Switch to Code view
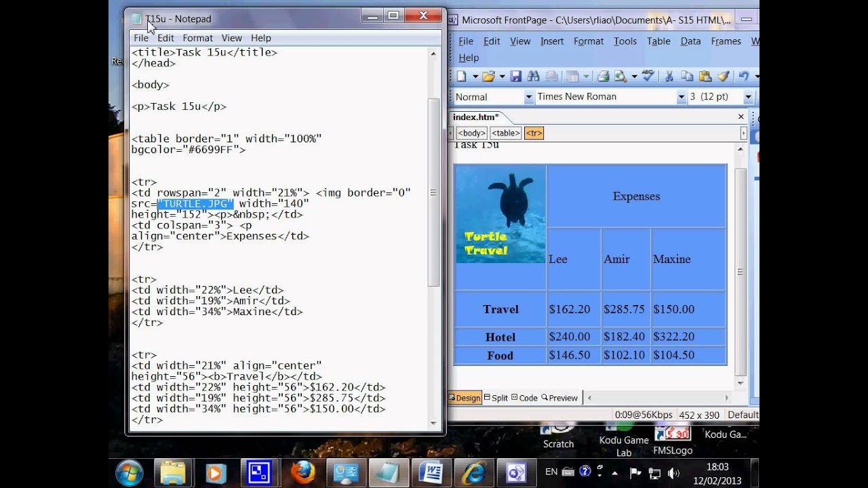 (524, 398)
